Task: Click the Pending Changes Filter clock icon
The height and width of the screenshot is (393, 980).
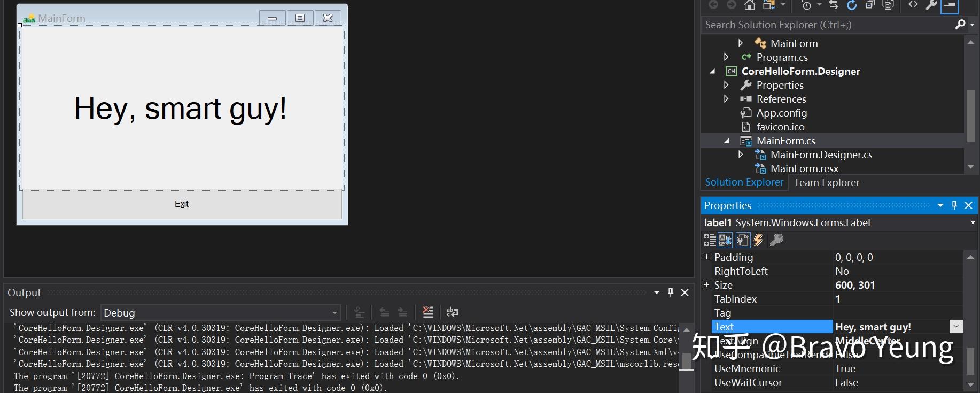Action: click(x=806, y=5)
